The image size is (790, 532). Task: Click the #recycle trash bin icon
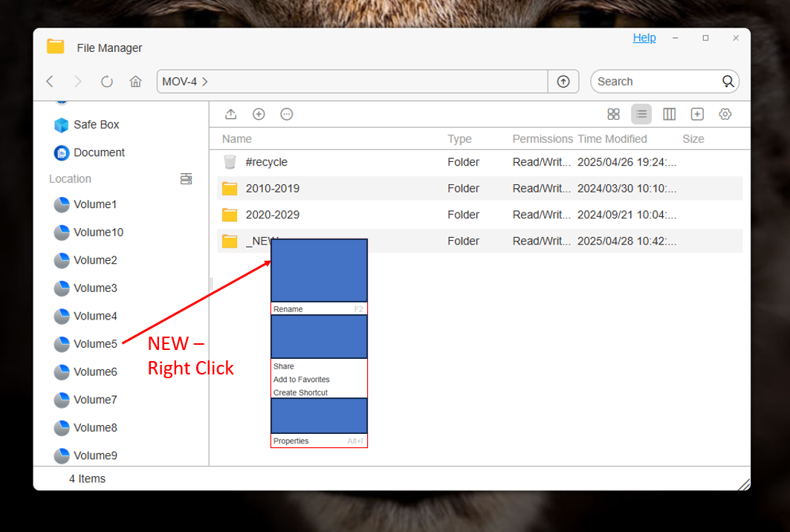click(x=230, y=162)
